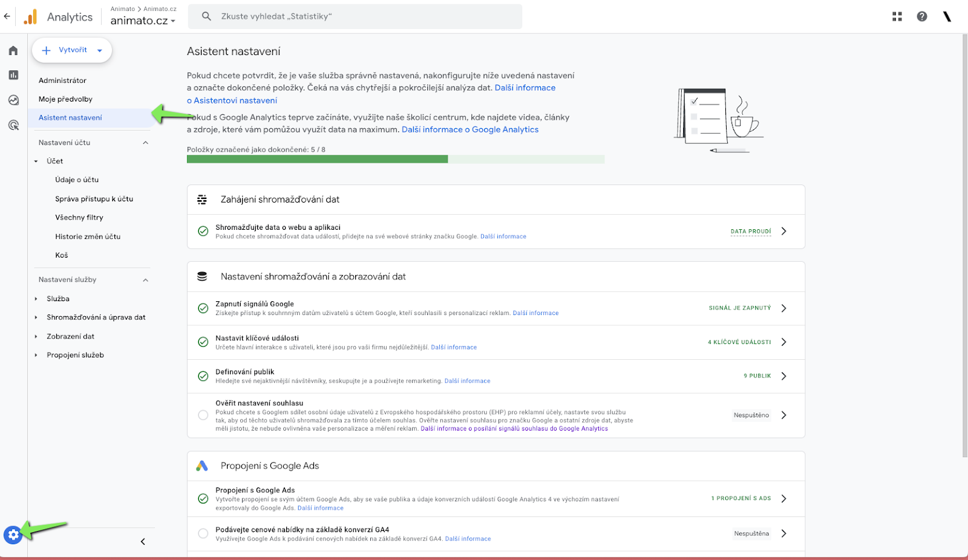Mark Ověřit nastavení souhlasu as completed
Image resolution: width=968 pixels, height=560 pixels.
coord(203,415)
